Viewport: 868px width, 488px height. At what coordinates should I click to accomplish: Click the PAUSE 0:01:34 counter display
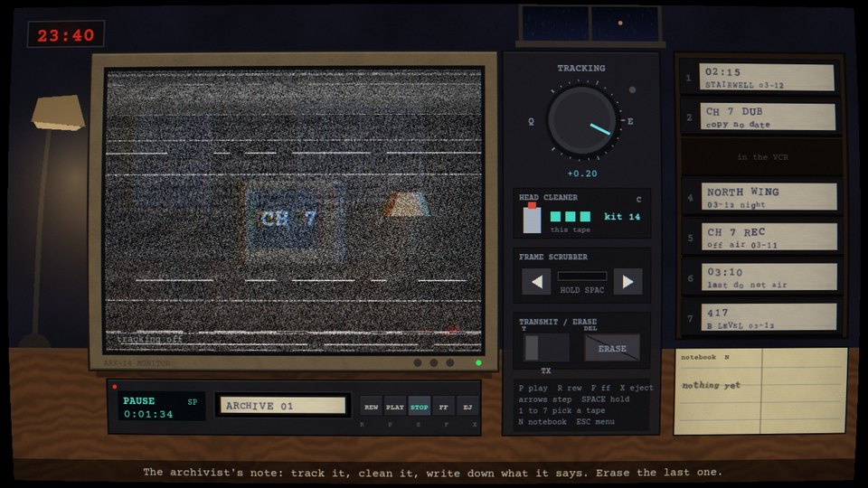coord(161,407)
